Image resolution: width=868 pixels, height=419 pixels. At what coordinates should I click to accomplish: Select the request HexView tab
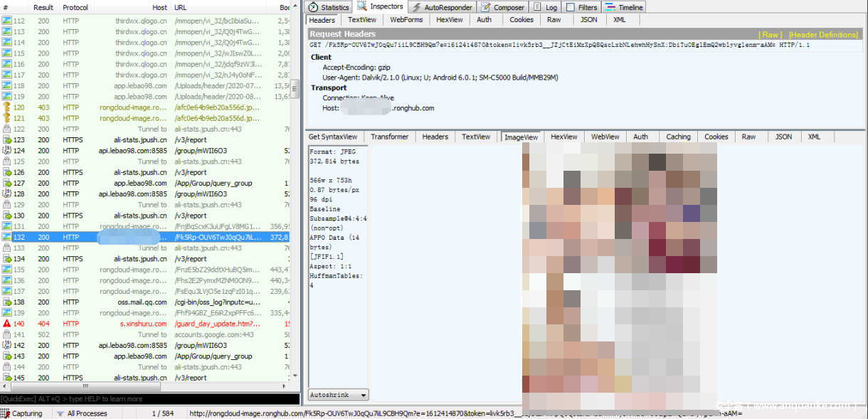click(x=450, y=20)
